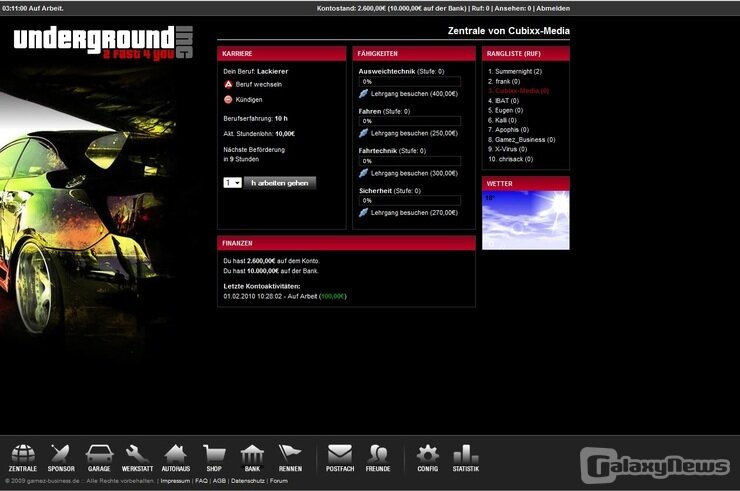Click the Karriere panel header
The height and width of the screenshot is (491, 740).
pyautogui.click(x=282, y=54)
